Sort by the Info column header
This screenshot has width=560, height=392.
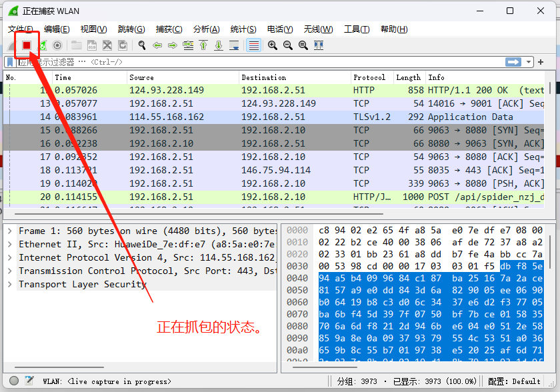[485, 77]
